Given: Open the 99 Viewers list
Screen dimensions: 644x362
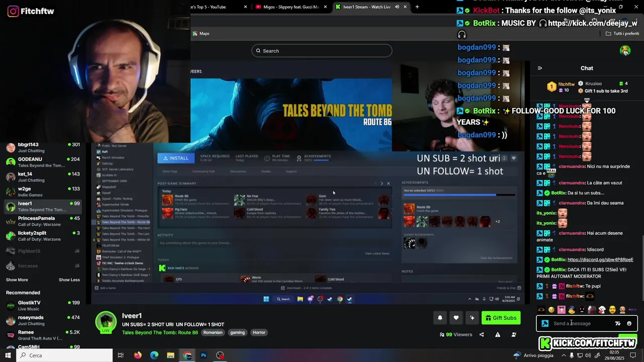Looking at the screenshot, I should (456, 334).
